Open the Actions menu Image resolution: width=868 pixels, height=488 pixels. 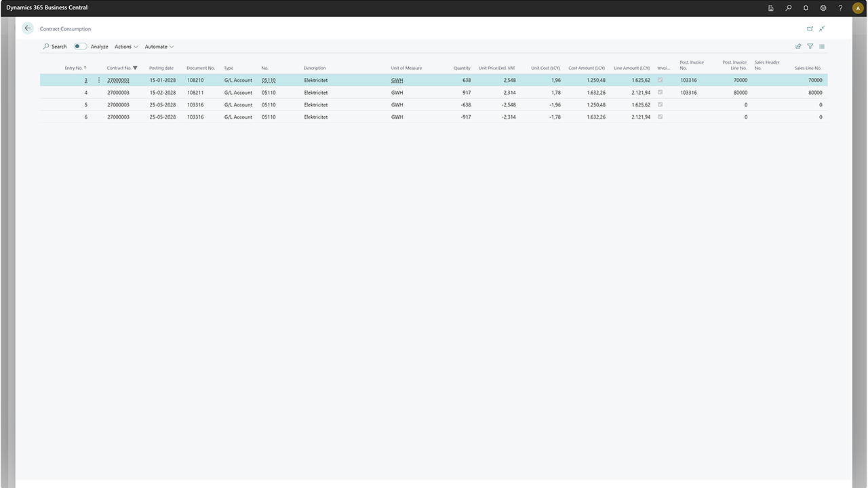126,47
